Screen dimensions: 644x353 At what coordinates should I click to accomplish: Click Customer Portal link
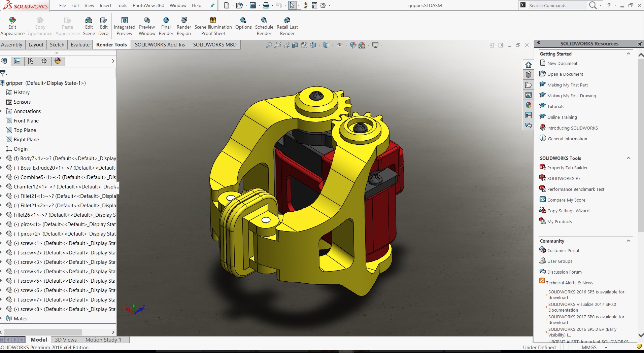click(563, 250)
